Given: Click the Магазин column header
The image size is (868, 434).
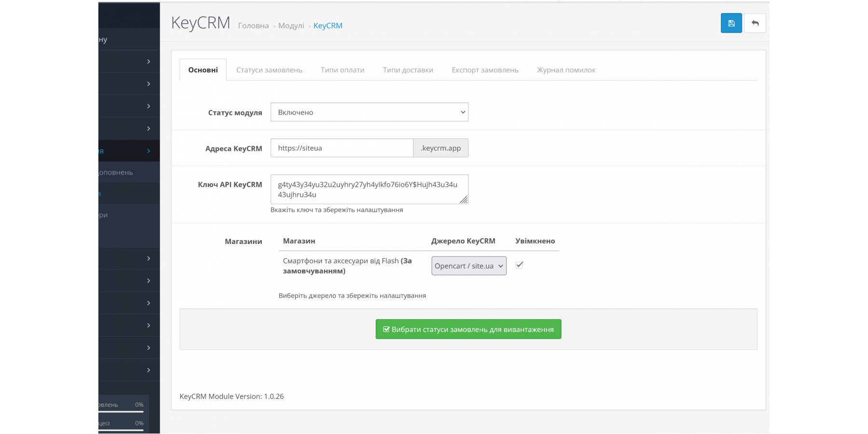Looking at the screenshot, I should click(x=299, y=241).
